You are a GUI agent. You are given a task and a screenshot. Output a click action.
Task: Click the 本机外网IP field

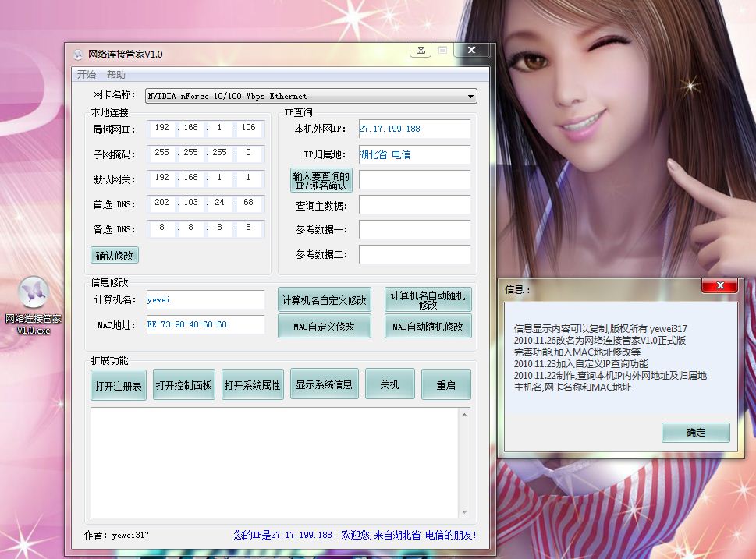point(414,129)
